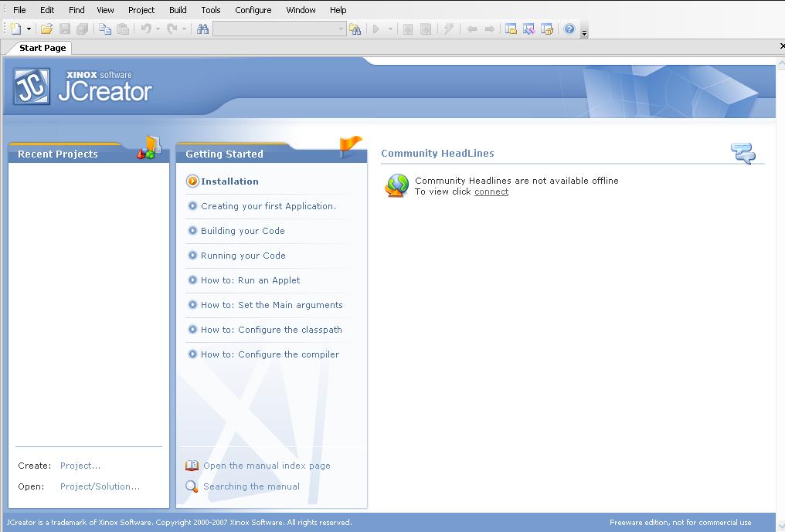Screen dimensions: 785x532
Task: Open the 'Running your Code' link
Action: pos(243,256)
